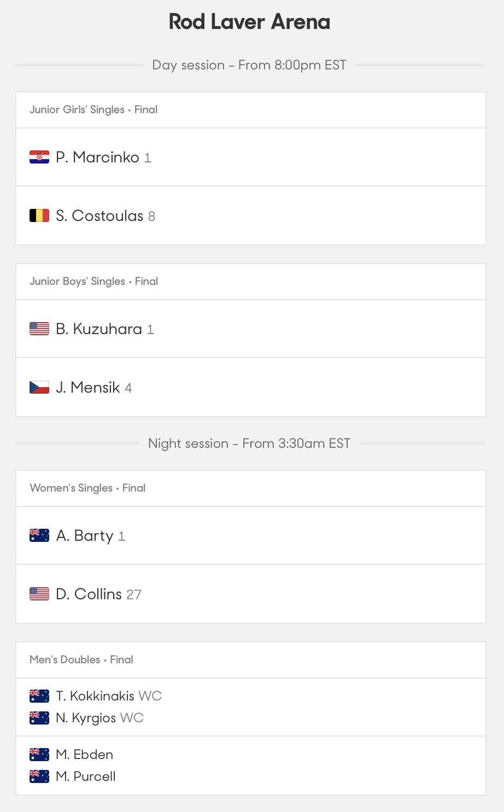Select D. Collins player entry
504x812 pixels.
(251, 594)
